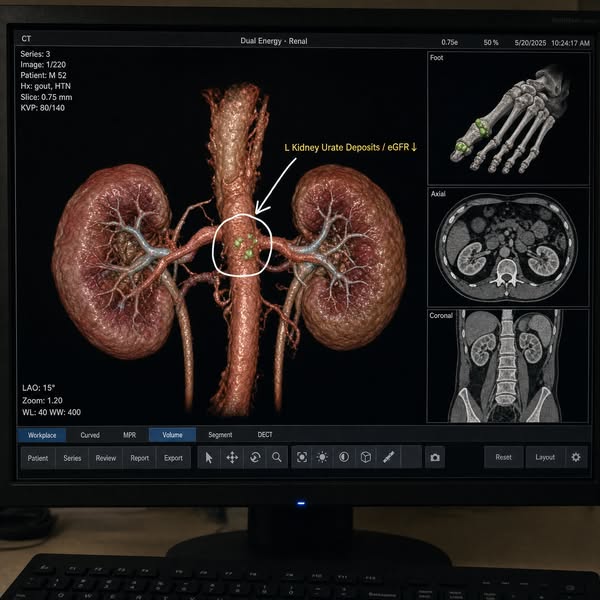Click the date '5/20/2025' in header
The image size is (600, 600).
530,43
